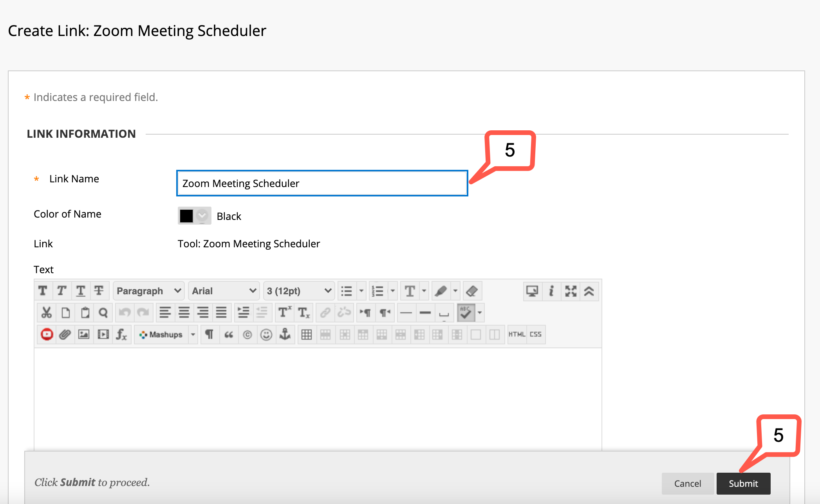Justify the text fully

[221, 313]
